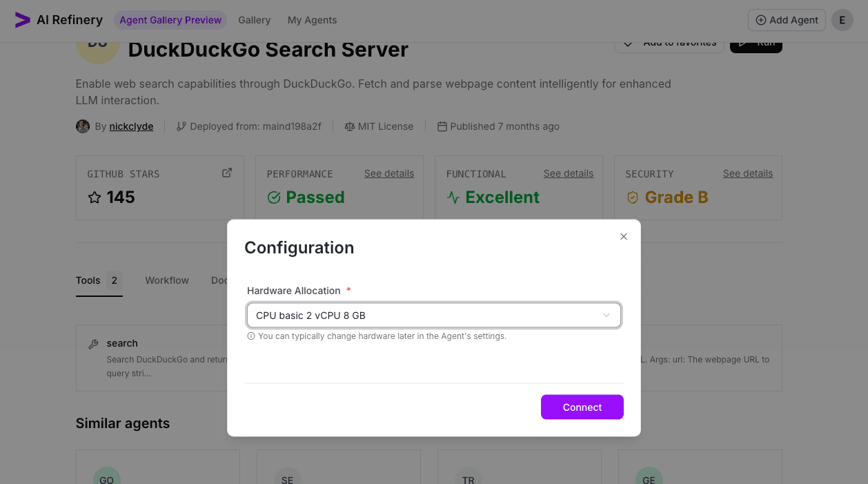Switch to the Workflow tab
The image size is (868, 484).
pyautogui.click(x=166, y=280)
